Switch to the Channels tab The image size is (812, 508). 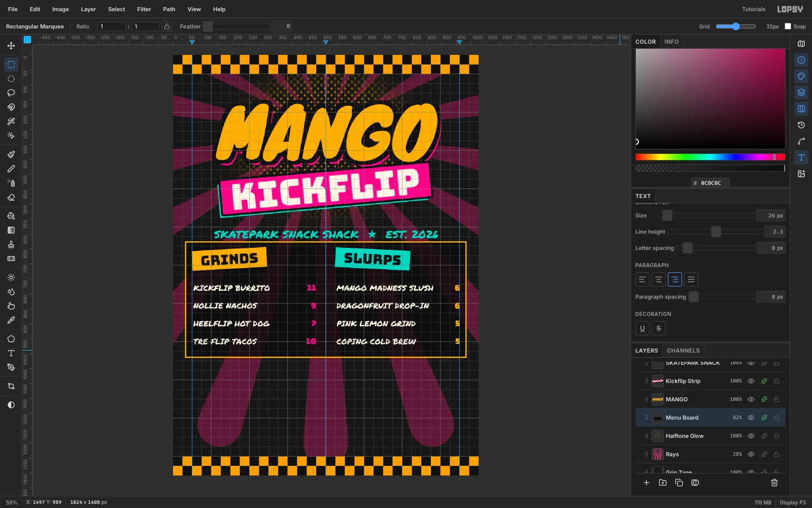(683, 351)
